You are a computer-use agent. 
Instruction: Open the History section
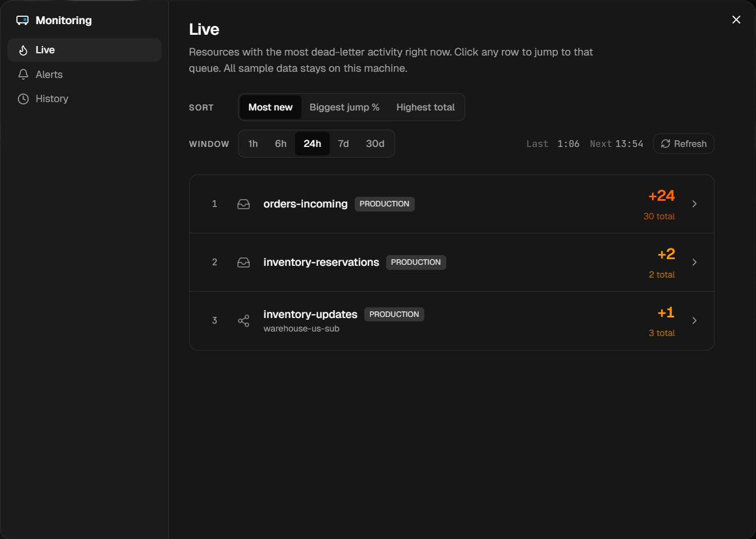click(85, 99)
